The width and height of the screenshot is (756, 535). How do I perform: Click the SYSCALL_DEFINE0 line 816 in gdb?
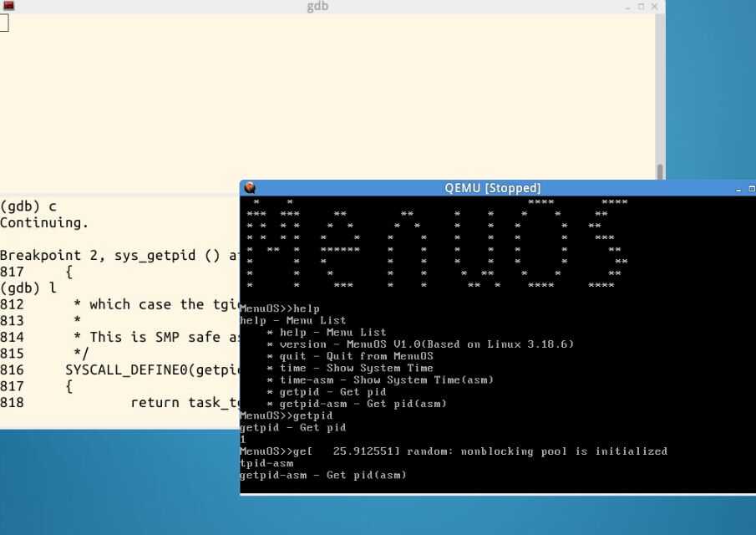tap(119, 370)
